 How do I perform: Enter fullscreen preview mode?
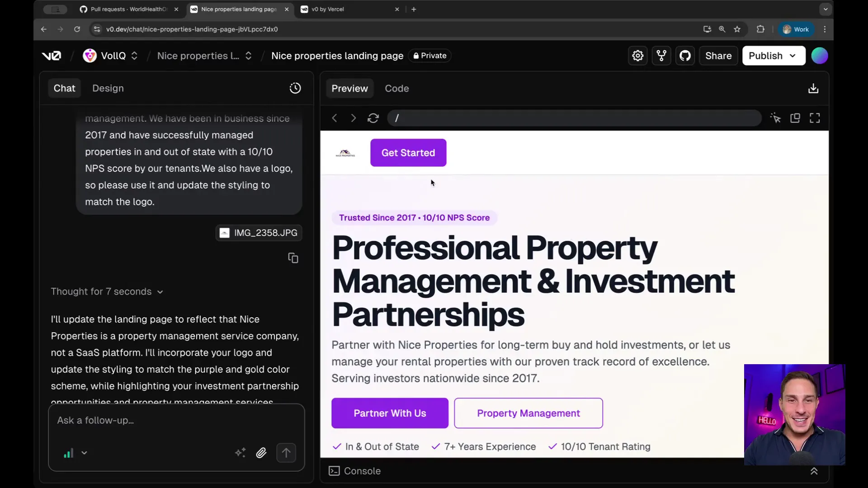[x=815, y=118]
